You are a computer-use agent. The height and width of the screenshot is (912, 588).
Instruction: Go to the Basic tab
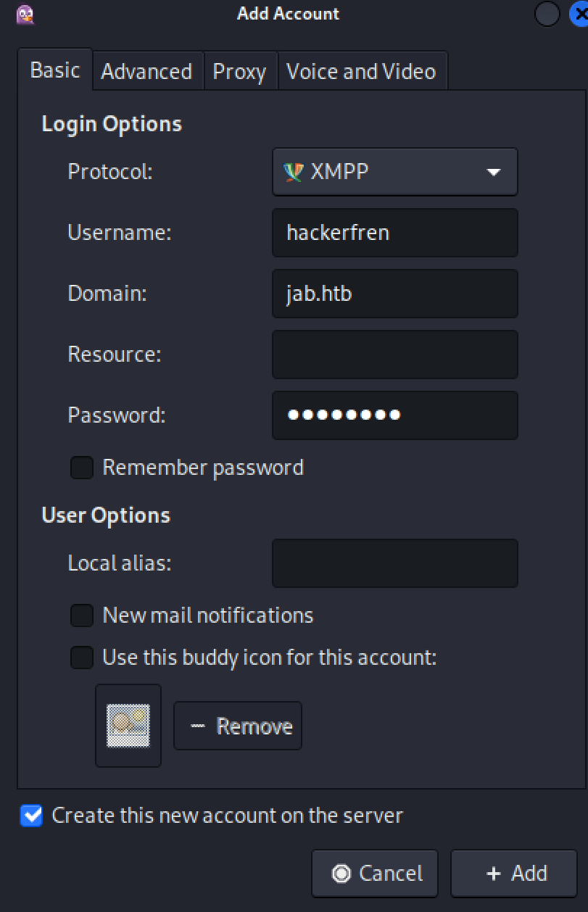coord(55,70)
